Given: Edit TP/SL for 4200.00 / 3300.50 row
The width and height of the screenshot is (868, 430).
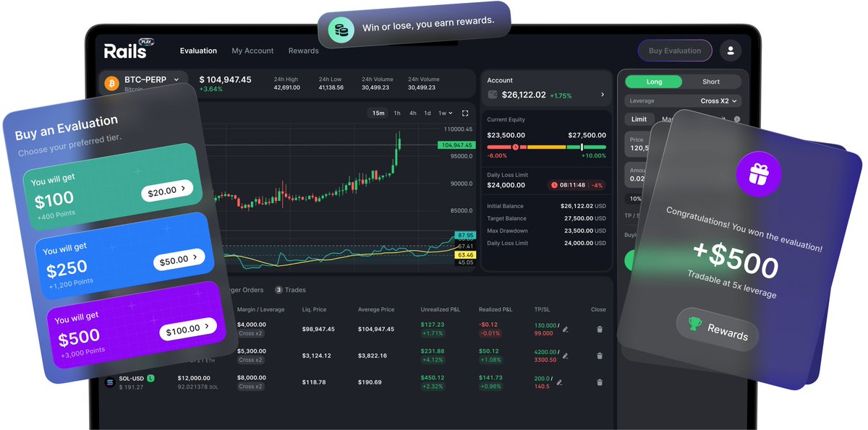Looking at the screenshot, I should tap(566, 356).
